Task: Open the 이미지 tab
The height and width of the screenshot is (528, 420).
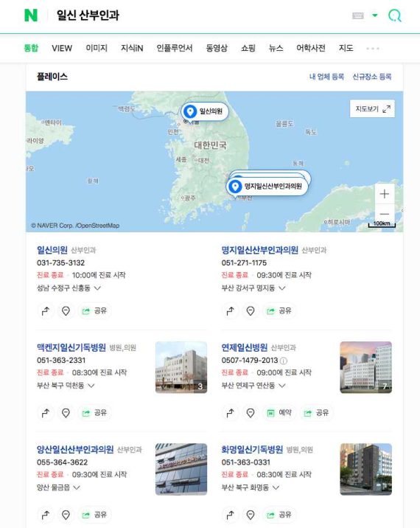Action: (x=97, y=48)
